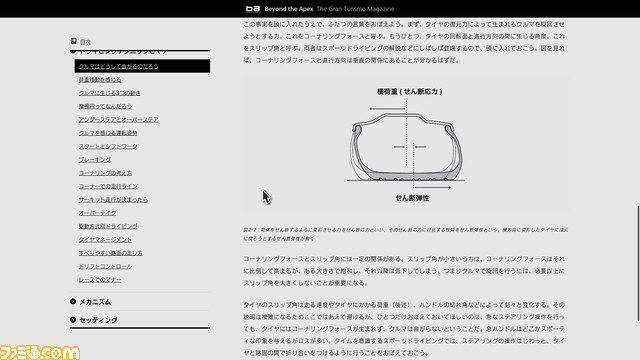Viewport: 640px width, 360px height.
Task: Click the 図2-2 figure caption text
Action: click(x=406, y=234)
